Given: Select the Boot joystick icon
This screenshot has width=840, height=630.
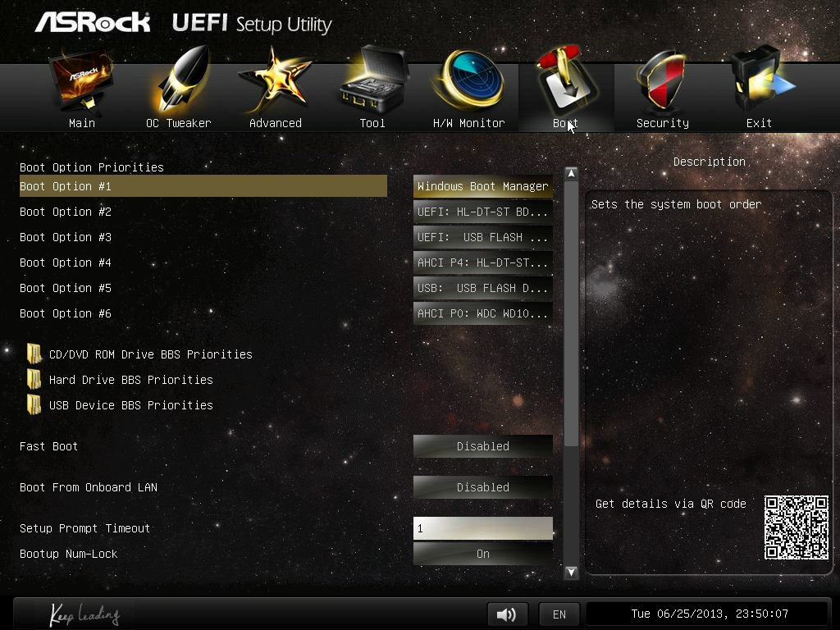Looking at the screenshot, I should click(x=566, y=80).
